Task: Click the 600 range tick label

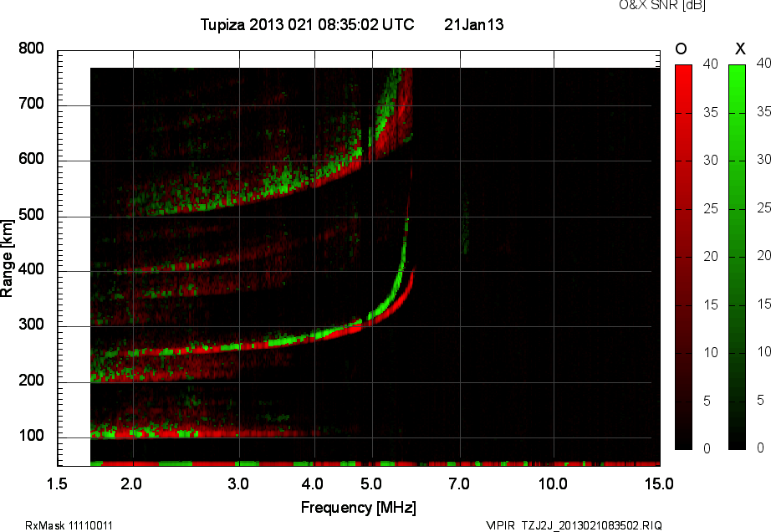Action: click(32, 159)
